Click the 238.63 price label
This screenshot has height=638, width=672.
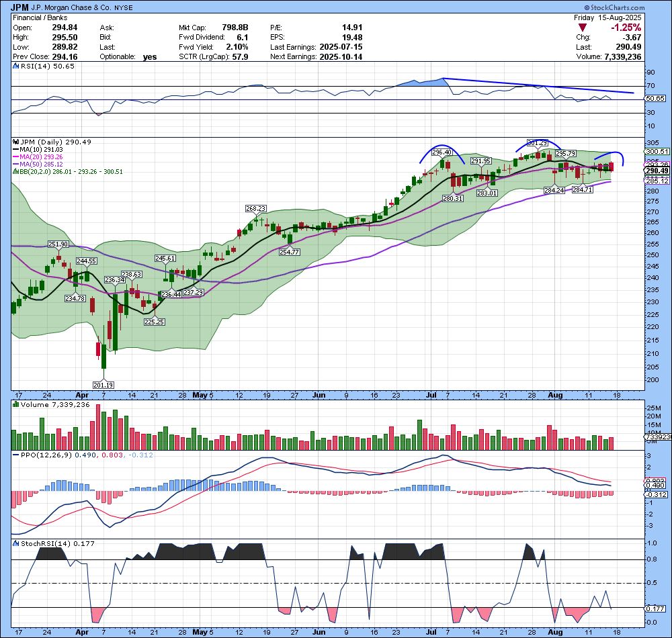132,275
